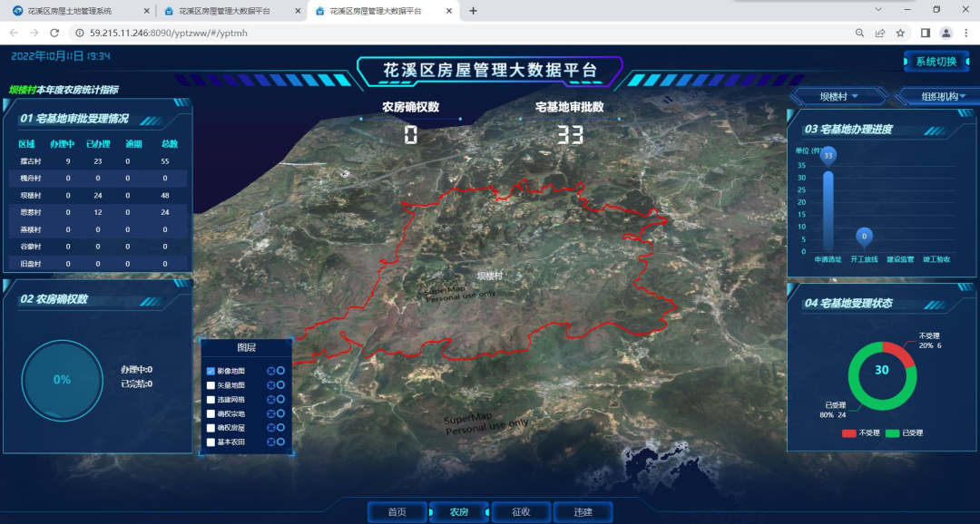Open the browser tab search chevron
The width and height of the screenshot is (980, 524).
click(878, 10)
